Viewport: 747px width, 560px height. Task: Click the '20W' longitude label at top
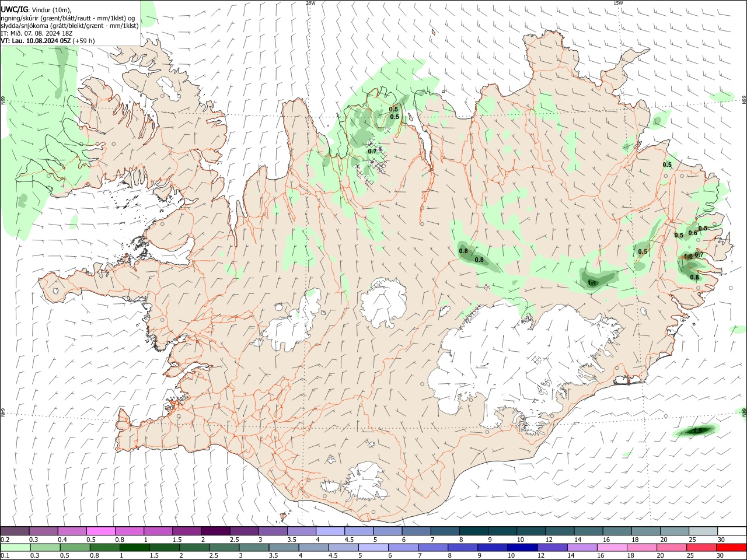pos(310,3)
